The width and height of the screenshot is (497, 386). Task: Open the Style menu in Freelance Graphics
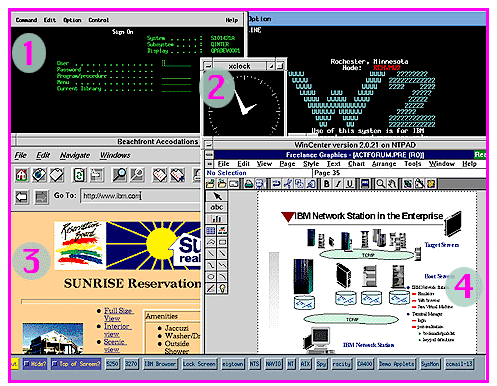coord(311,164)
